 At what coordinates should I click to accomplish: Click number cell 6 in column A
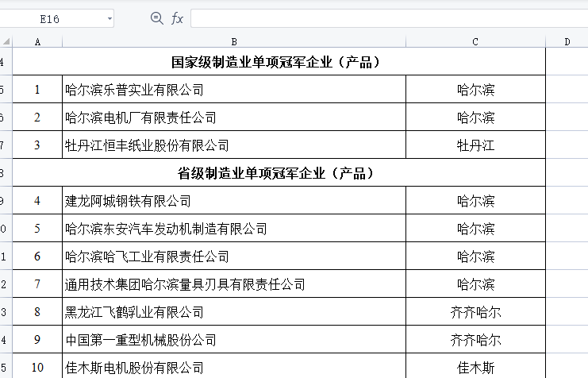(37, 256)
